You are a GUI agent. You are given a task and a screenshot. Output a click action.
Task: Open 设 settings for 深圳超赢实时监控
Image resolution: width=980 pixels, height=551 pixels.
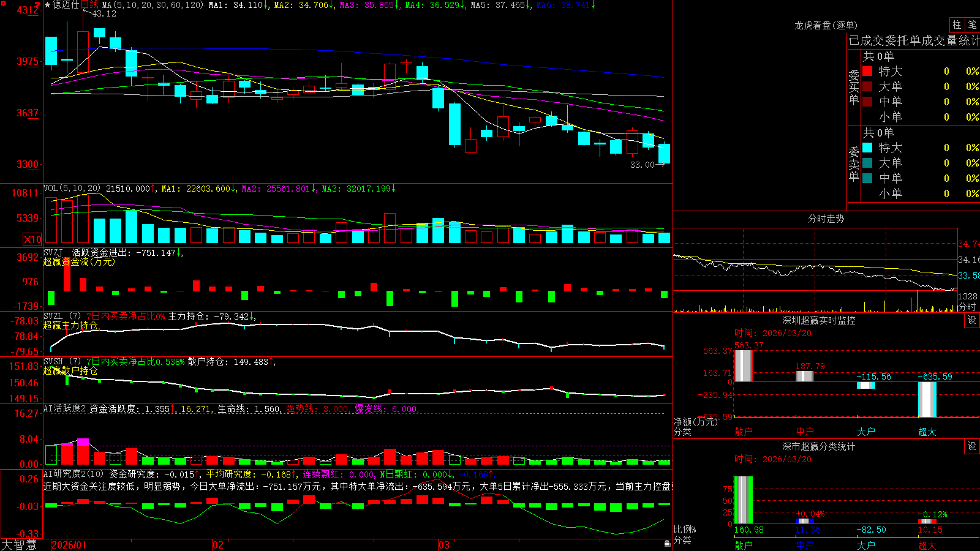pos(972,320)
